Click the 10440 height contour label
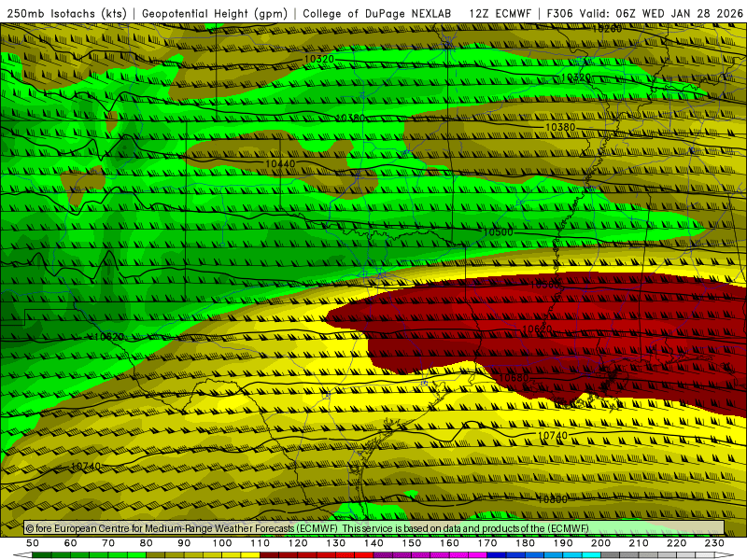 click(280, 164)
